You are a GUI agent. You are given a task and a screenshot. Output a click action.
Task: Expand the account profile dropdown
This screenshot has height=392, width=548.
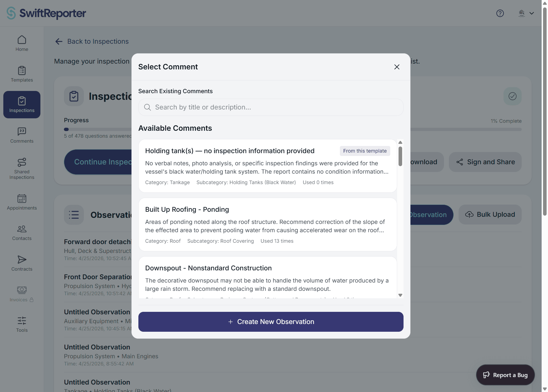[526, 13]
